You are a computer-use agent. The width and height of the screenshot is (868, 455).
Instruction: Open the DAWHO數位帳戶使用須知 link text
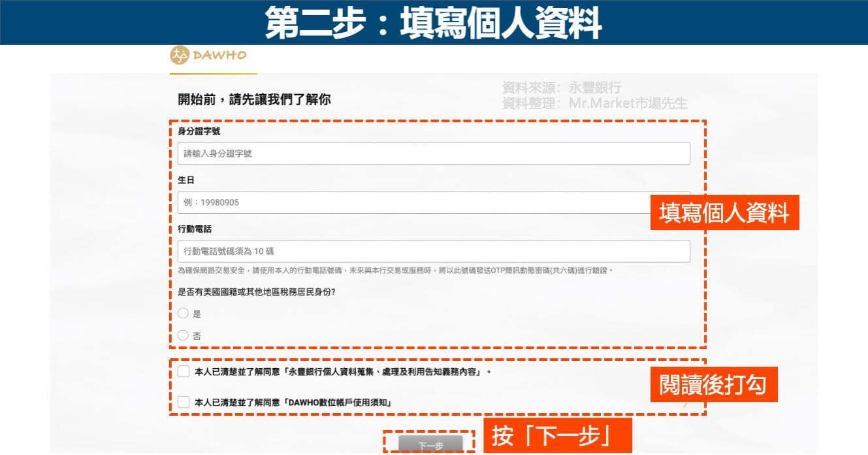click(339, 402)
